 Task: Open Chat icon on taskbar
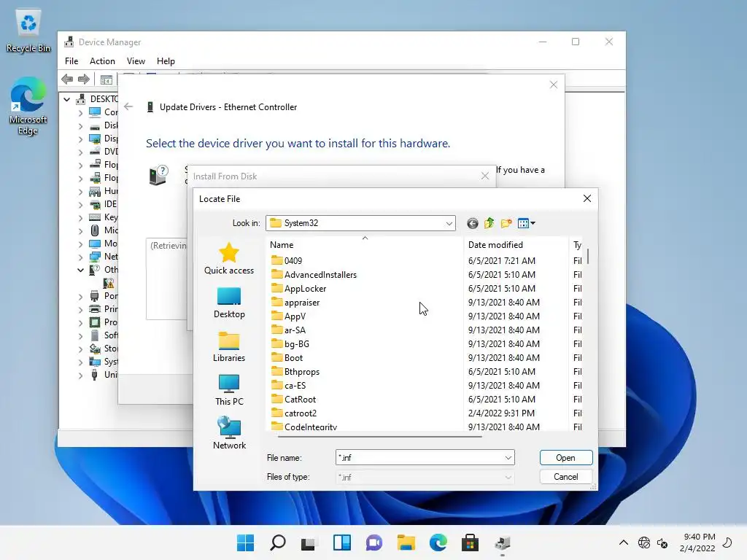pos(374,542)
